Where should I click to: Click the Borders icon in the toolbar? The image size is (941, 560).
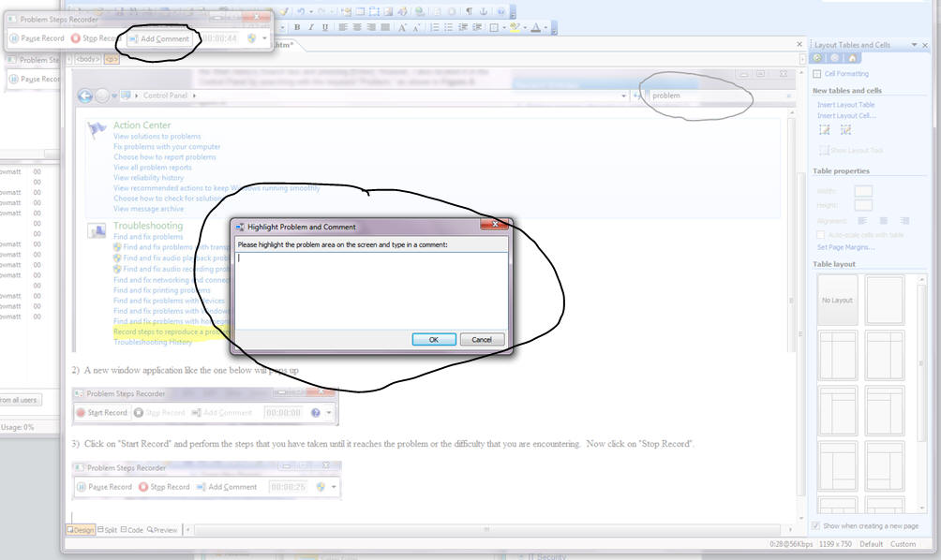pos(494,27)
